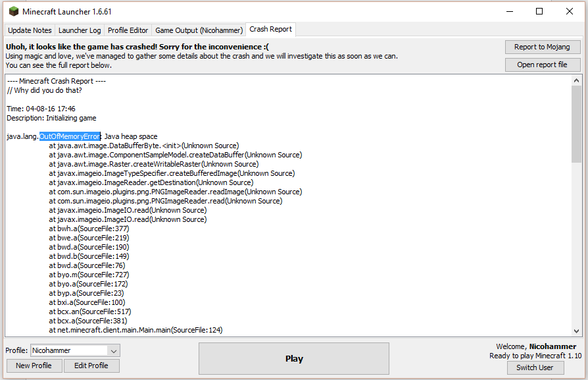View the Game Output (Nicohammer) tab
The height and width of the screenshot is (380, 588).
199,30
